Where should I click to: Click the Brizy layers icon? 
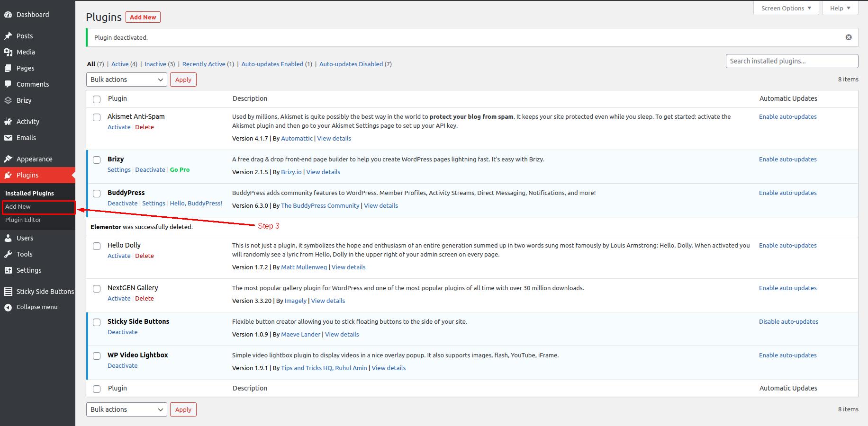[8, 100]
